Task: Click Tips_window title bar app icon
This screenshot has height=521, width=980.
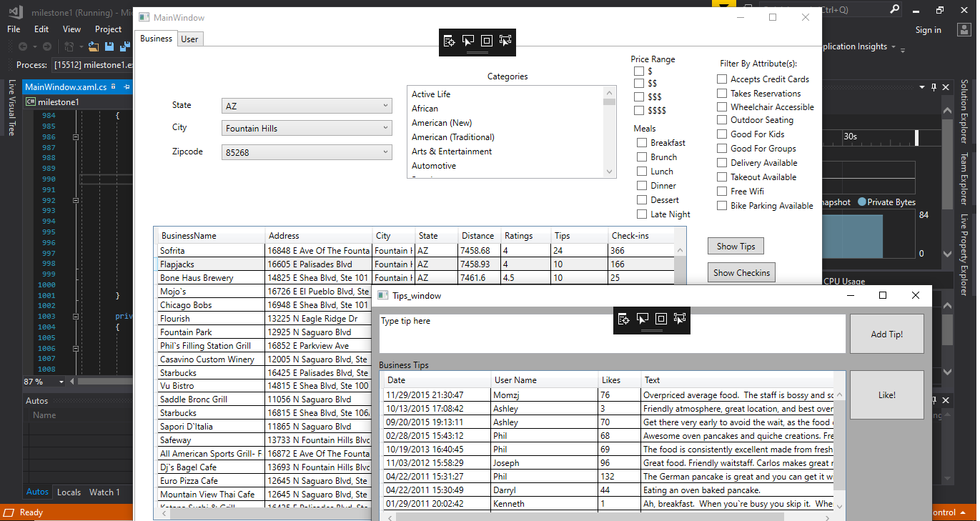Action: pos(382,295)
